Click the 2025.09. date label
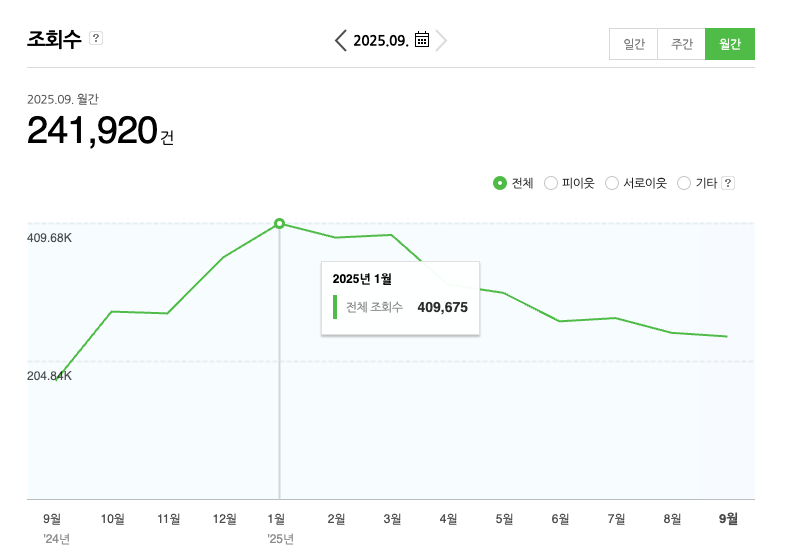The height and width of the screenshot is (550, 785). pos(381,40)
